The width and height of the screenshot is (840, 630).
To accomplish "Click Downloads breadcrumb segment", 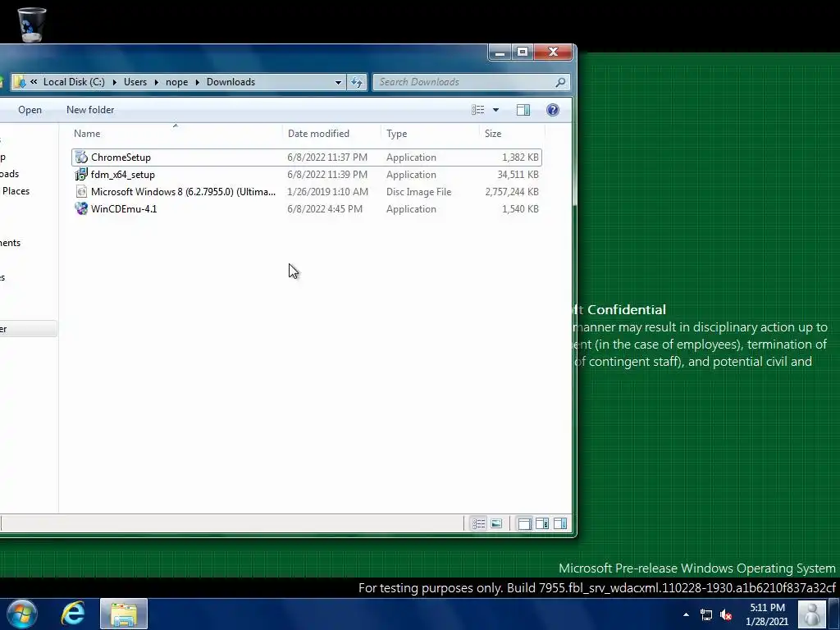I will [x=231, y=82].
